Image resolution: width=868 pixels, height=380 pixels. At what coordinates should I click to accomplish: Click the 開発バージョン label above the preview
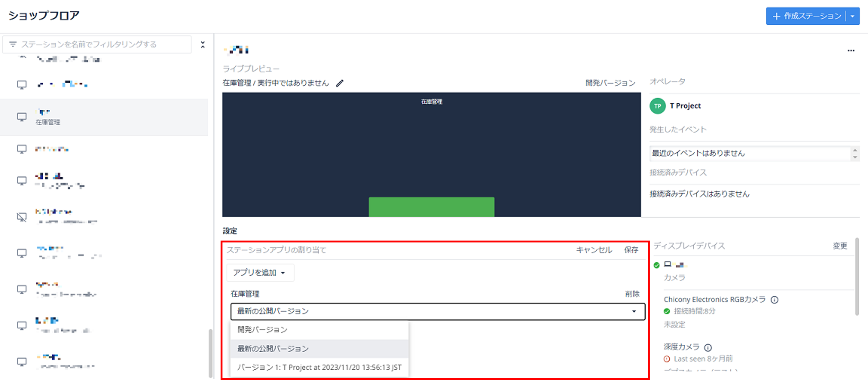[x=610, y=83]
